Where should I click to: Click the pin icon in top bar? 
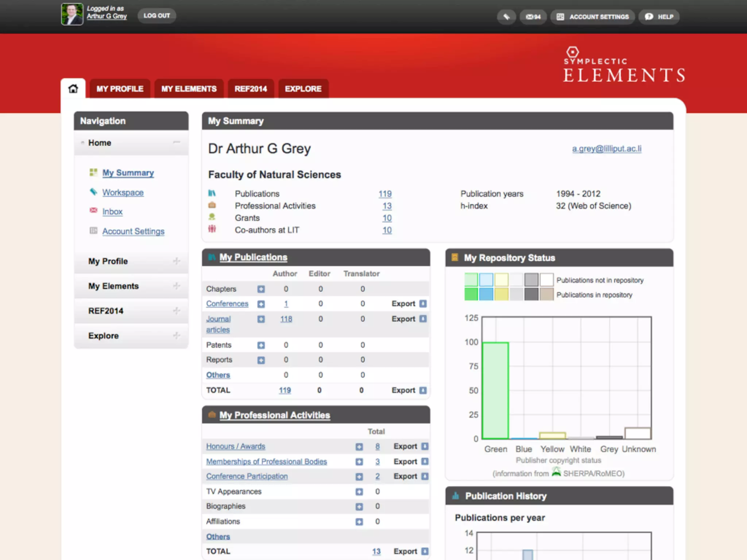(x=506, y=17)
